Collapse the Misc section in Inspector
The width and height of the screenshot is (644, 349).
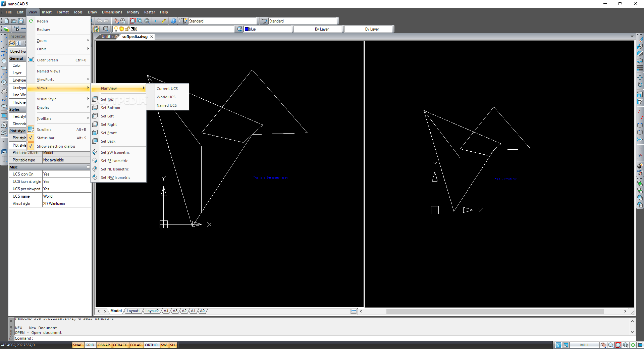88,167
